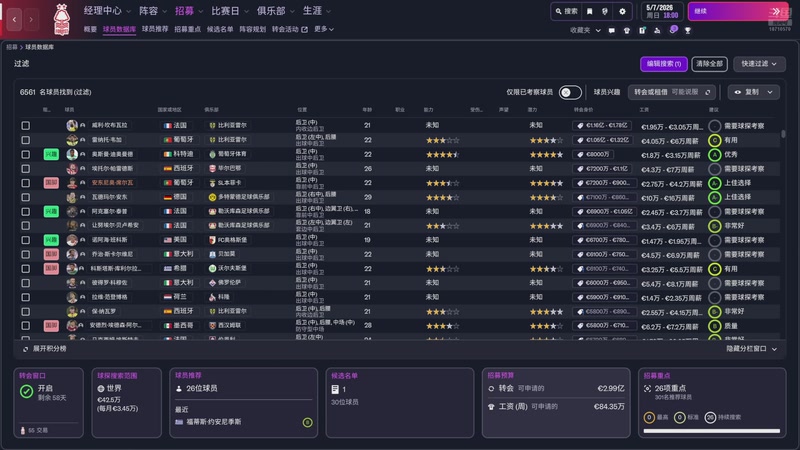Expand the 俱乐部 club menu arrow
The width and height of the screenshot is (800, 450).
(292, 11)
